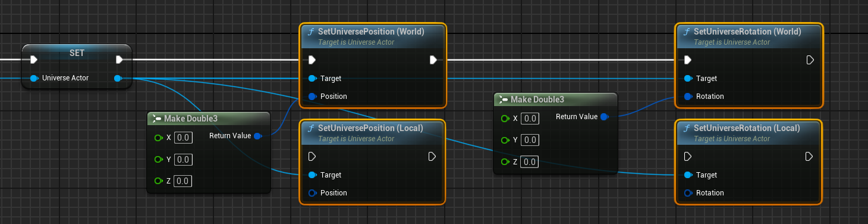Click Target pin on SetUniversePosition (World)
Screen dimensions: 868x224
312,78
